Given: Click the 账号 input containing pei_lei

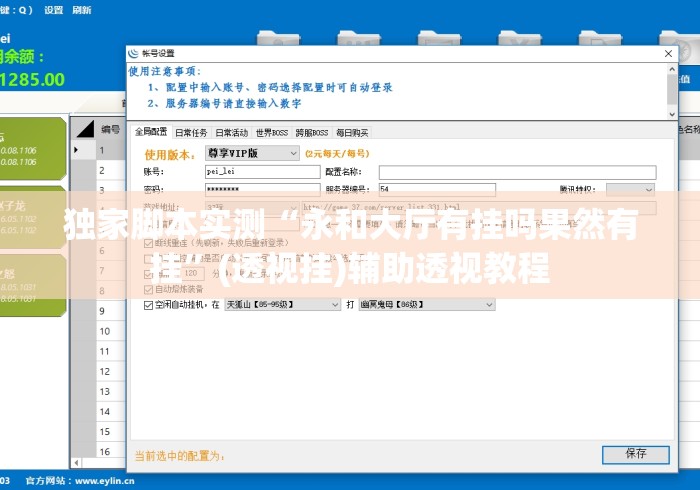Looking at the screenshot, I should coord(262,171).
